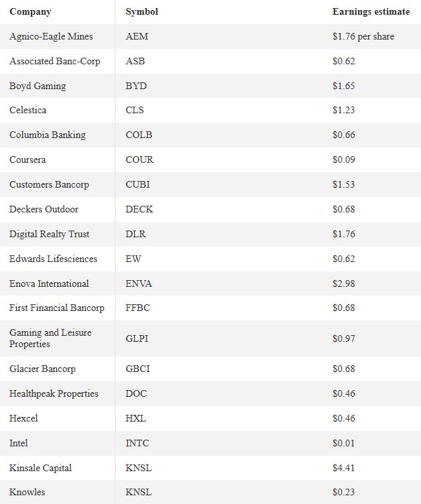
Task: Click the $4.41 Kinsale Capital estimate
Action: [x=343, y=468]
